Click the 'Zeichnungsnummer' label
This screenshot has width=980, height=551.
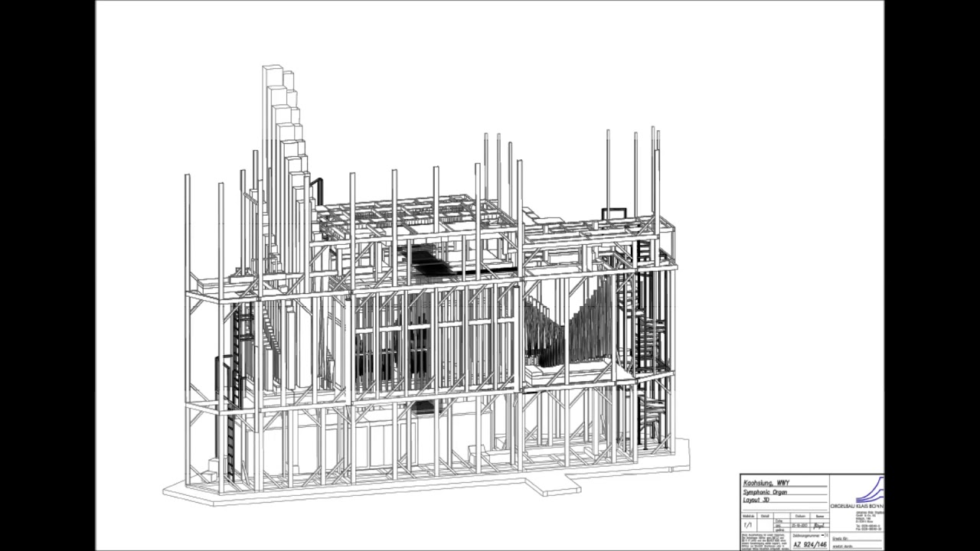tap(806, 536)
